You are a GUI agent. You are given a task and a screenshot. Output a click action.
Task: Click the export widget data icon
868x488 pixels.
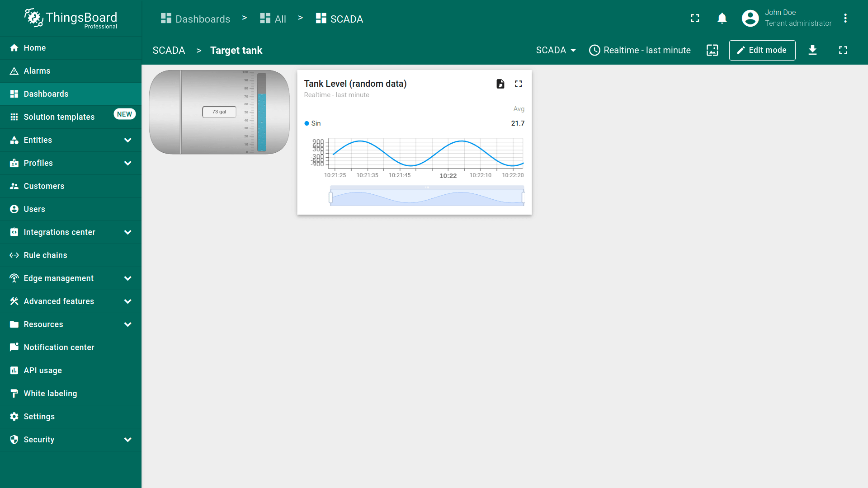tap(500, 84)
